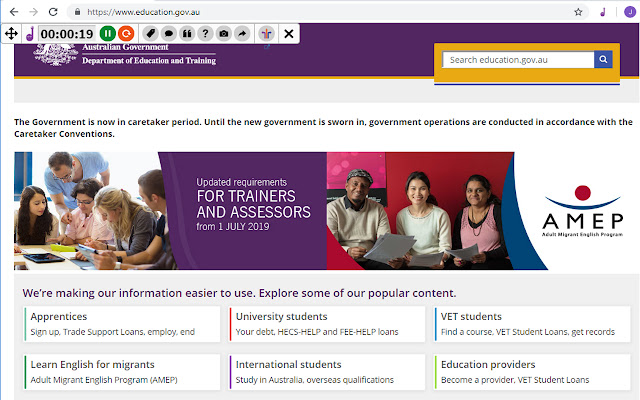Go back to the previous page
This screenshot has height=400, width=640.
(x=14, y=12)
